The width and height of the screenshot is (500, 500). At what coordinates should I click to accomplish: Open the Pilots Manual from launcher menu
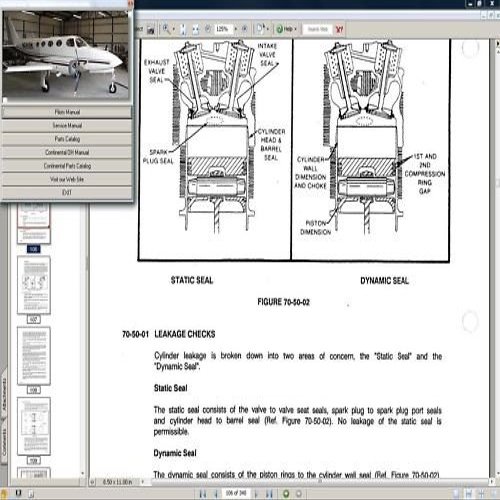67,112
